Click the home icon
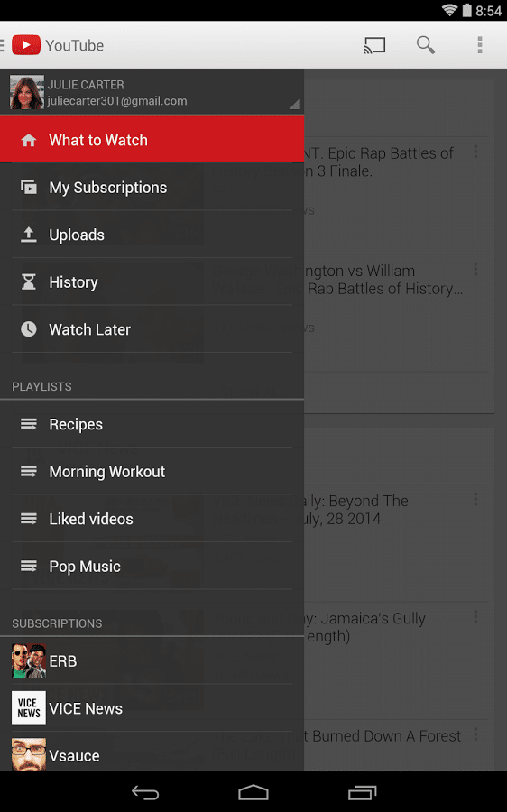 pyautogui.click(x=29, y=140)
